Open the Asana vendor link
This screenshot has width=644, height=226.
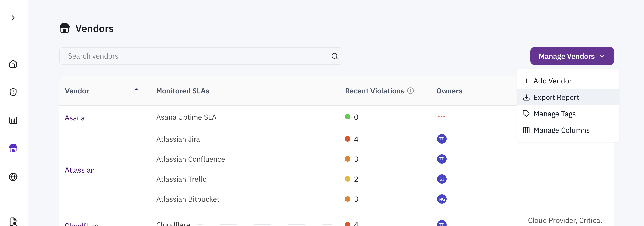75,118
